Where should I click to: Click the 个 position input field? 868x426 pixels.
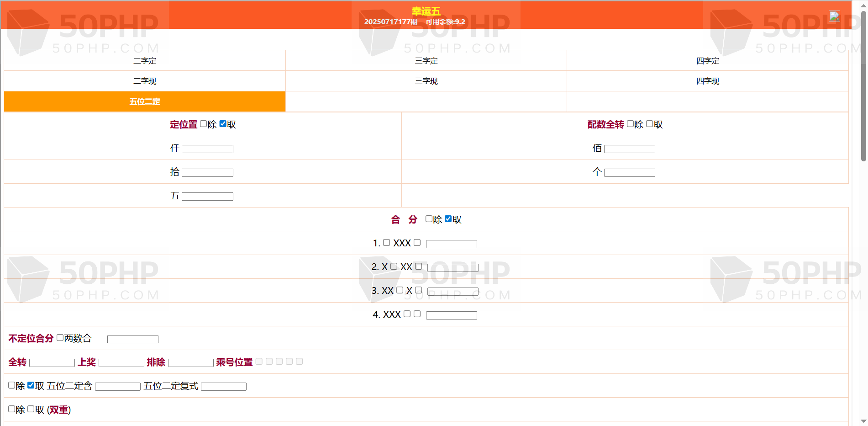coord(629,173)
